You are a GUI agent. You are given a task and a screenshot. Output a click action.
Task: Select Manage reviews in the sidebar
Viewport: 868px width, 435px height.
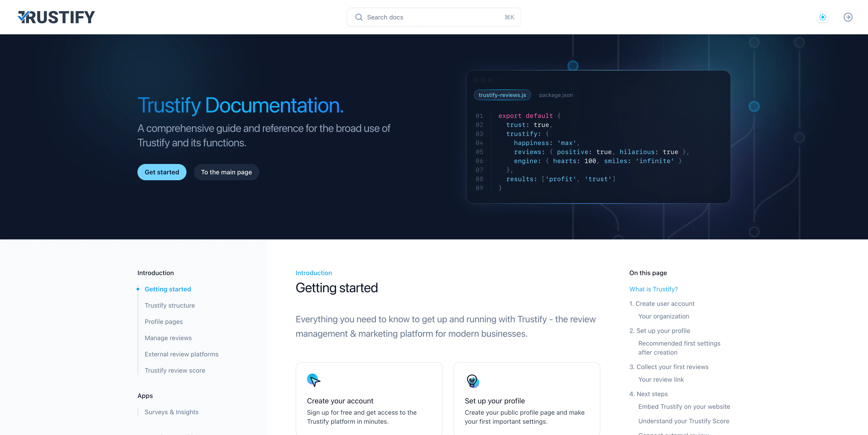[x=168, y=338]
